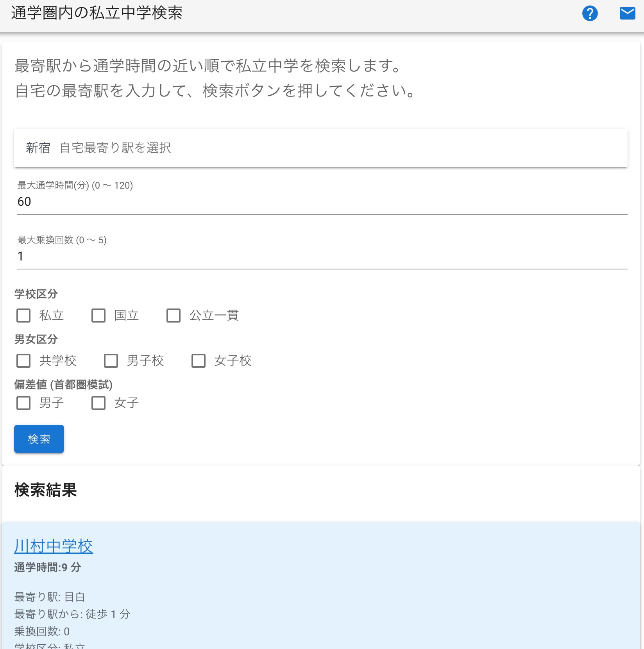644x649 pixels.
Task: Open the help icon in the header
Action: tap(590, 14)
